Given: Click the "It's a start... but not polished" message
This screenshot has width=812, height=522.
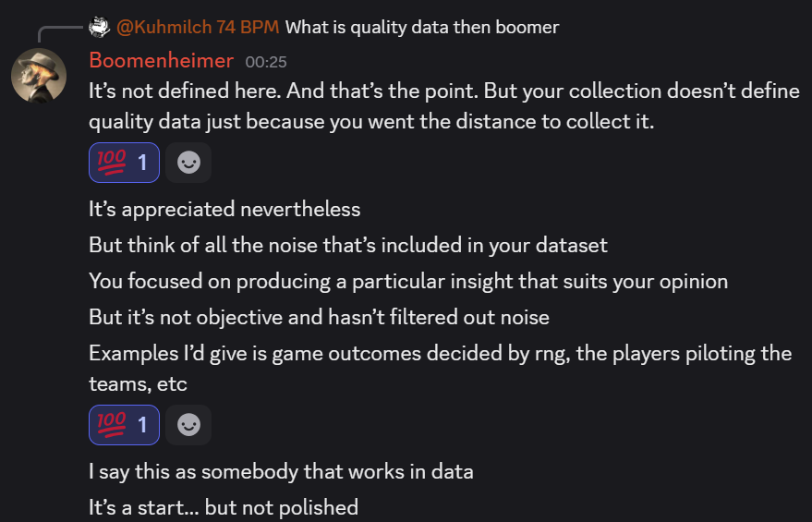Looking at the screenshot, I should [223, 507].
